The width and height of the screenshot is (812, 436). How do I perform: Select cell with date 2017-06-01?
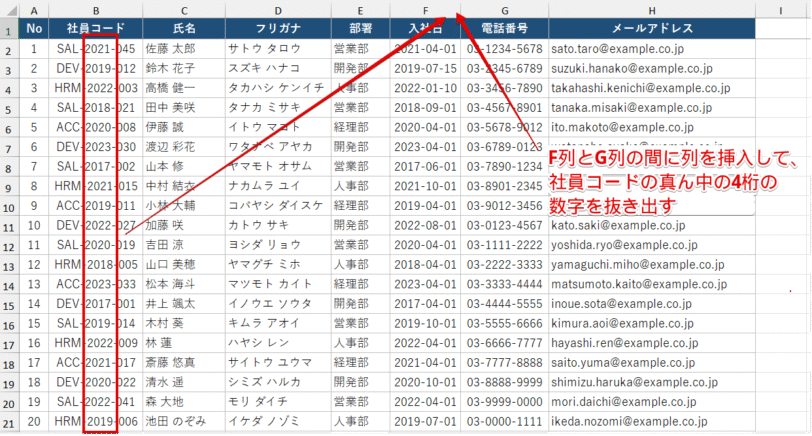click(x=425, y=167)
